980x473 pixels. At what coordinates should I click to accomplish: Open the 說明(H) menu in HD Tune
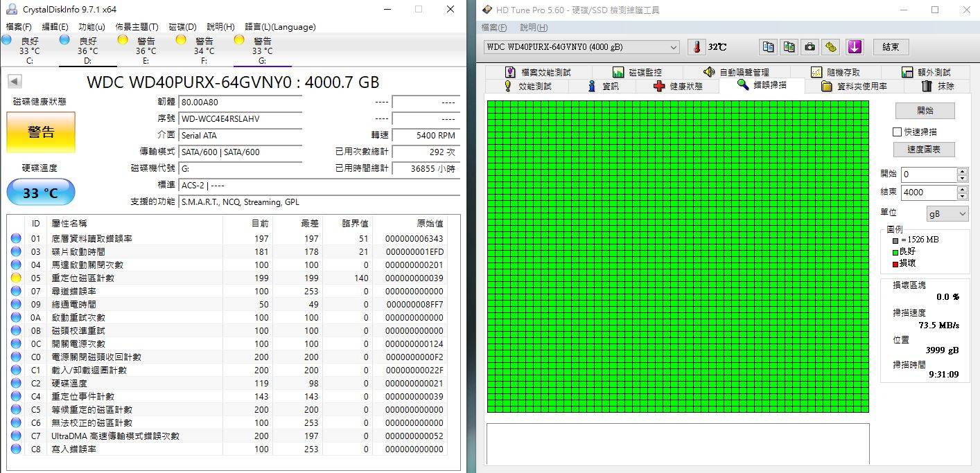point(534,28)
